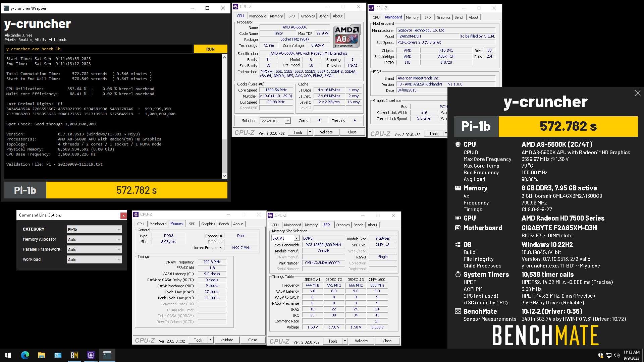This screenshot has height=362, width=644.
Task: Open File Explorer from the taskbar
Action: click(41, 355)
